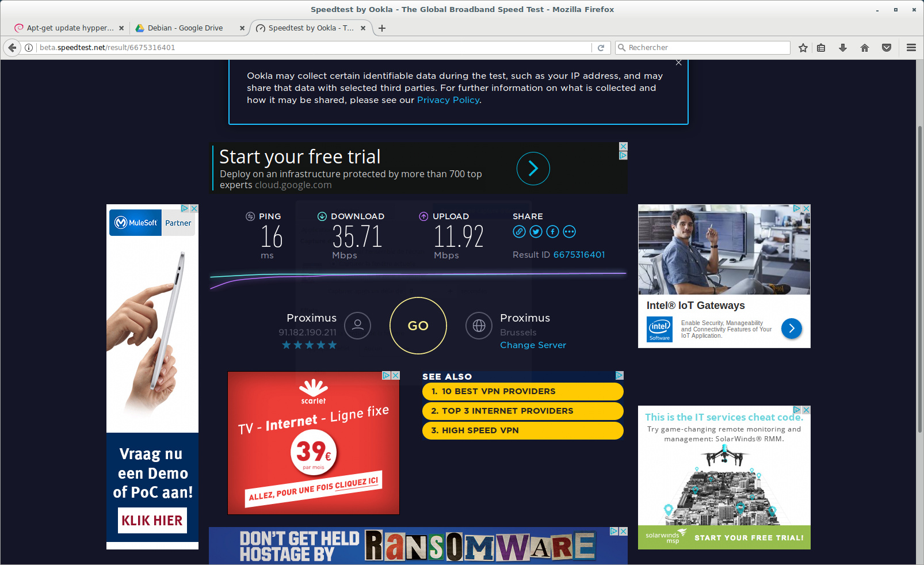Click the arrow circle in Google Cloud ad
The height and width of the screenshot is (565, 924).
point(533,168)
